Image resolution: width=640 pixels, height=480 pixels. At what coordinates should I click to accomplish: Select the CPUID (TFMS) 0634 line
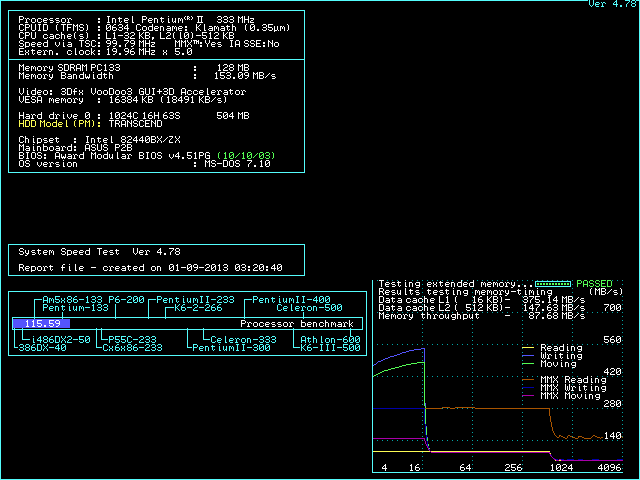pyautogui.click(x=154, y=28)
